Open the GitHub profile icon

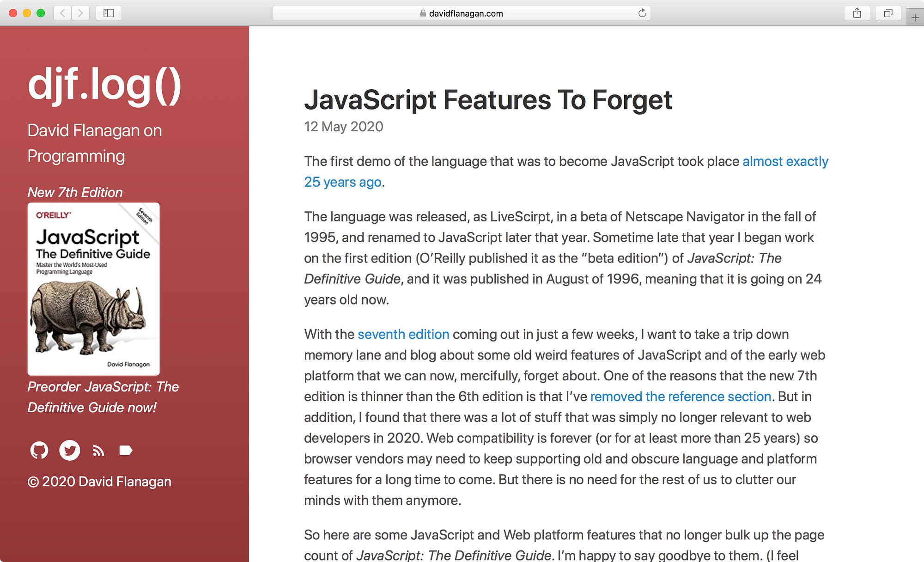(39, 450)
